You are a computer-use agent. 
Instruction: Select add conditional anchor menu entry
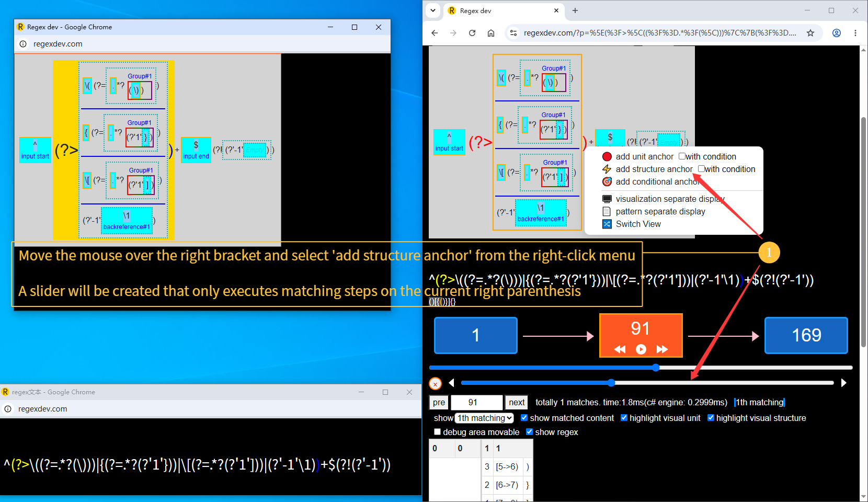658,181
